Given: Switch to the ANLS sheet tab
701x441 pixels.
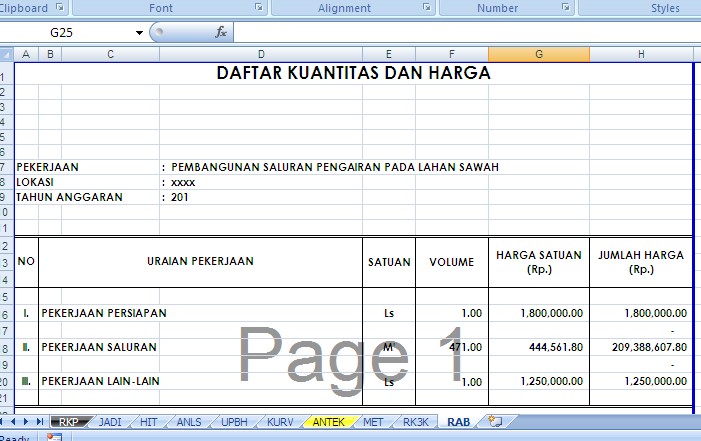Looking at the screenshot, I should 189,422.
